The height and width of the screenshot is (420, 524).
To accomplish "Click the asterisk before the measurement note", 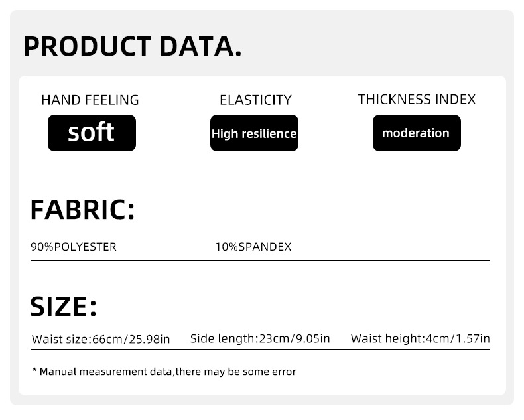I will point(34,370).
